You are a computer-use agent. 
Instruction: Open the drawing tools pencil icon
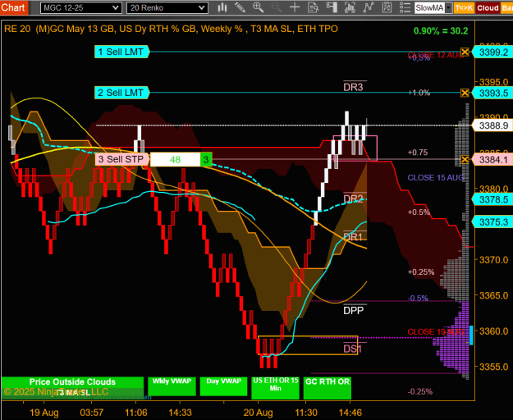[x=240, y=7]
